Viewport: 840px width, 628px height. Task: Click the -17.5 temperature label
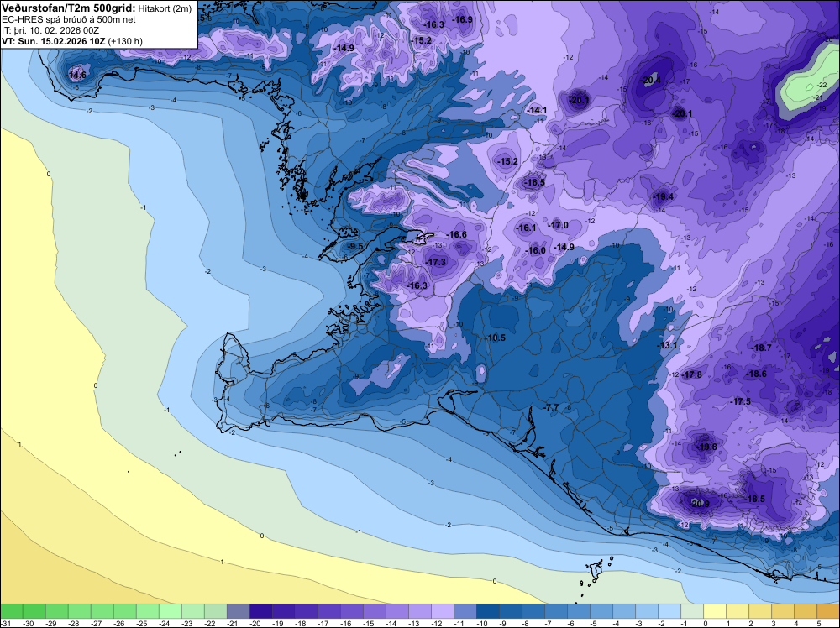tap(740, 401)
